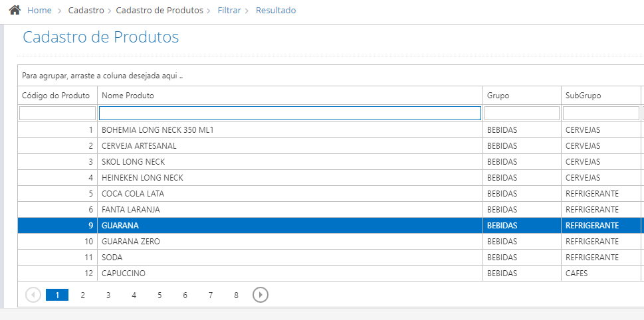644x320 pixels.
Task: Go to page 3
Action: point(108,295)
